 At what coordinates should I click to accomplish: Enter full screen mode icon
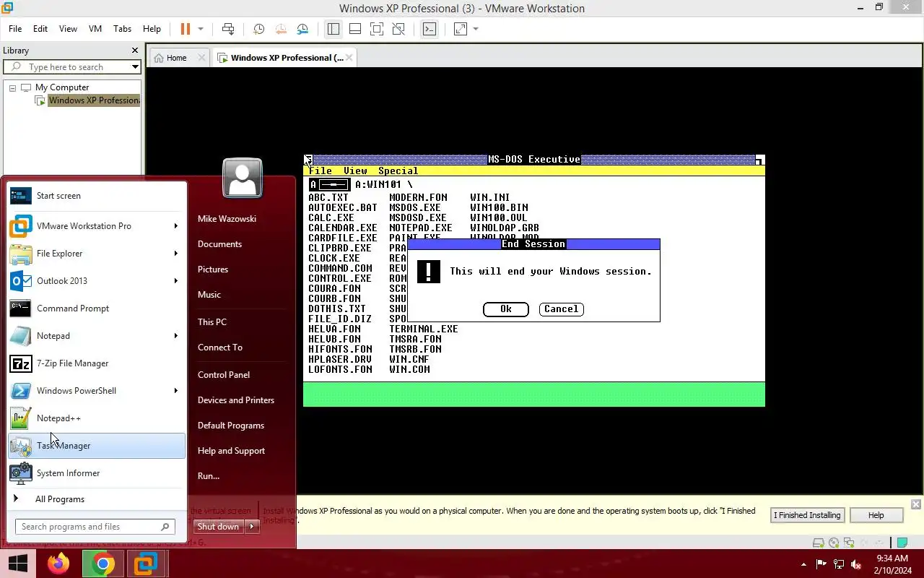coord(376,29)
